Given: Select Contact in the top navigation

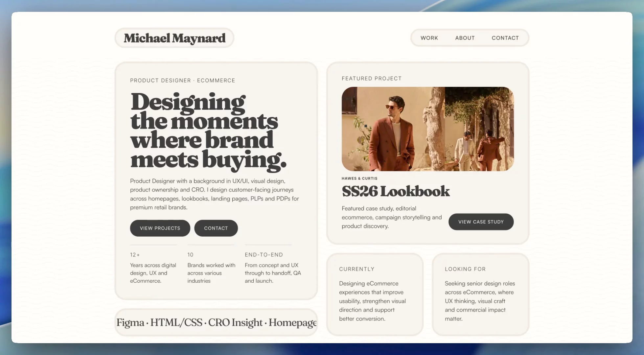Looking at the screenshot, I should pos(505,38).
